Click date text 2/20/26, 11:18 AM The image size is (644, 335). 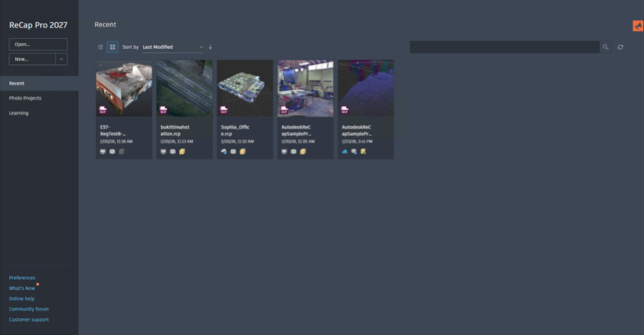point(116,142)
